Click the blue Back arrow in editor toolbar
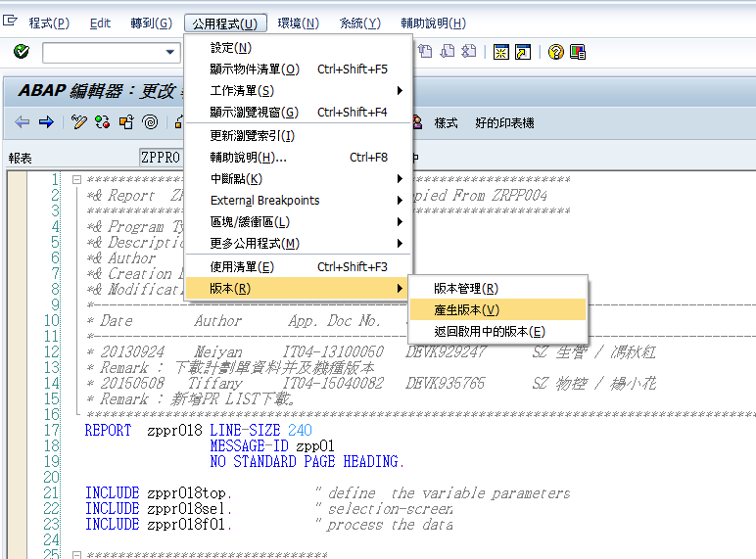 (x=23, y=122)
